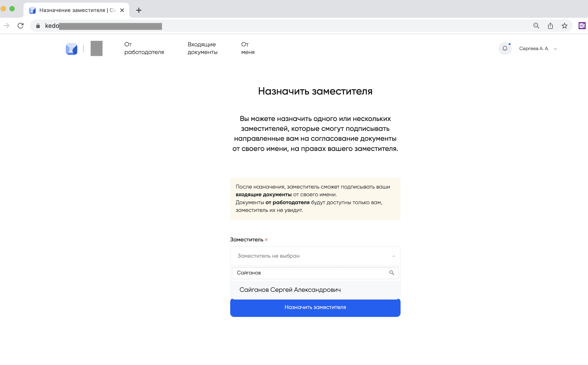Click the lock icon in address bar

tap(38, 26)
